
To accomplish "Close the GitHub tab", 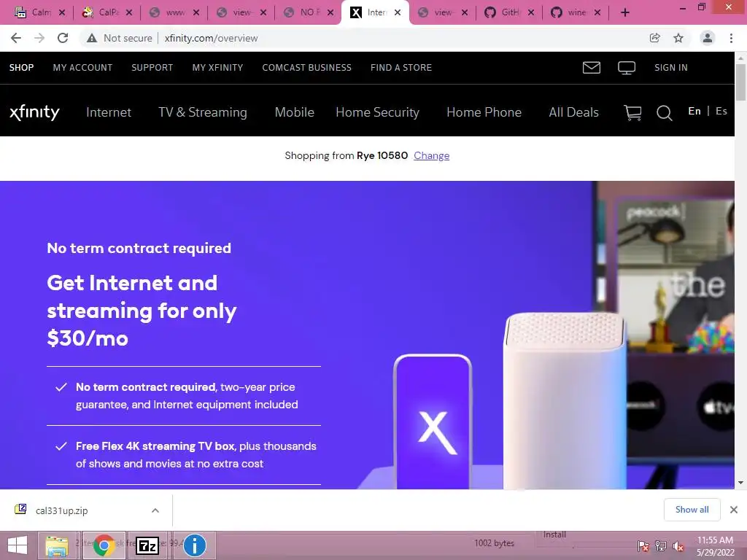I will coord(531,13).
